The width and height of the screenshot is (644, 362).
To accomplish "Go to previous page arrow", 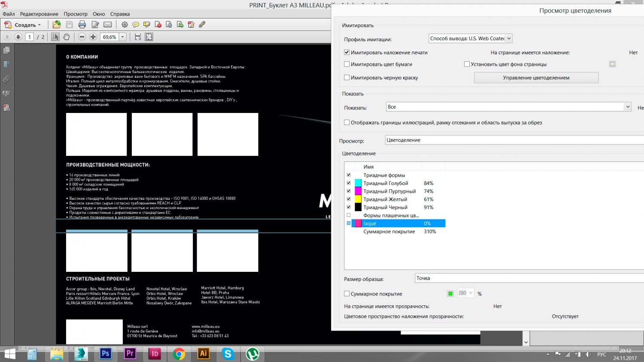I will click(7, 37).
